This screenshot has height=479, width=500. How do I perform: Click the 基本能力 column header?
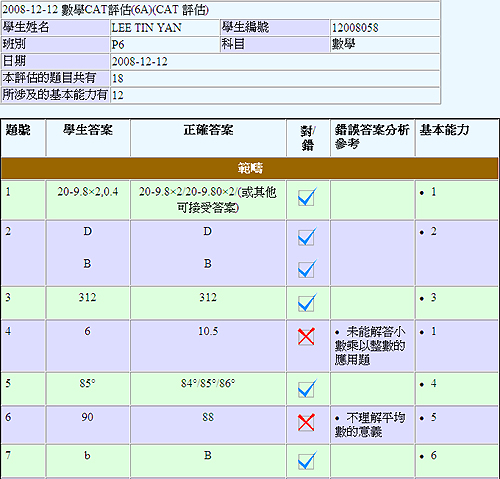[444, 130]
